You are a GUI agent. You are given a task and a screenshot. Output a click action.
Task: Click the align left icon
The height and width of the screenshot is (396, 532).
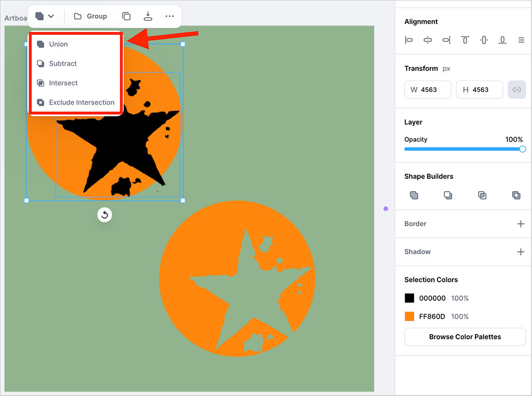409,40
